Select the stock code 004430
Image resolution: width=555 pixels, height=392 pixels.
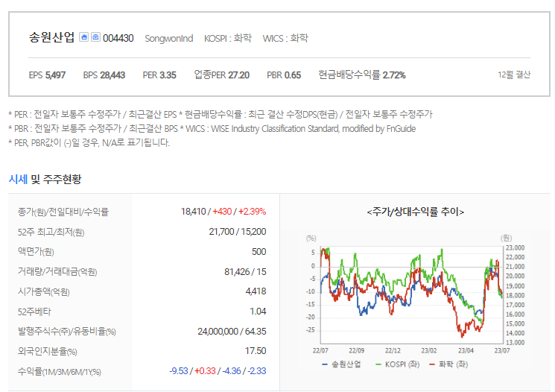click(118, 38)
